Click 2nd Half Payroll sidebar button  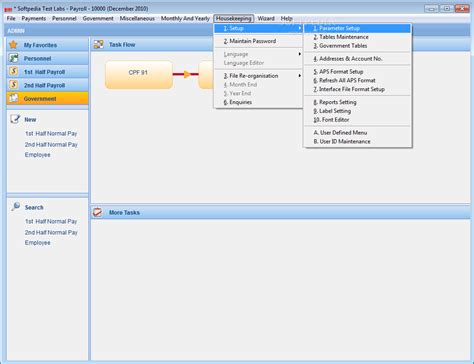pyautogui.click(x=47, y=85)
